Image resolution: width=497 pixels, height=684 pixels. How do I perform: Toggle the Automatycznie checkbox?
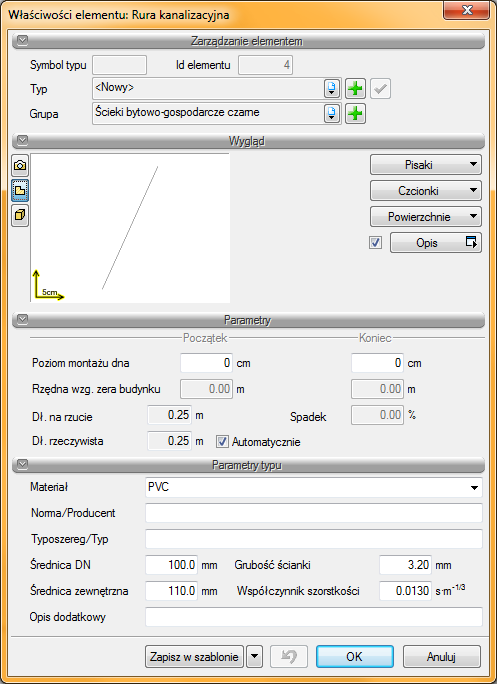[x=222, y=441]
